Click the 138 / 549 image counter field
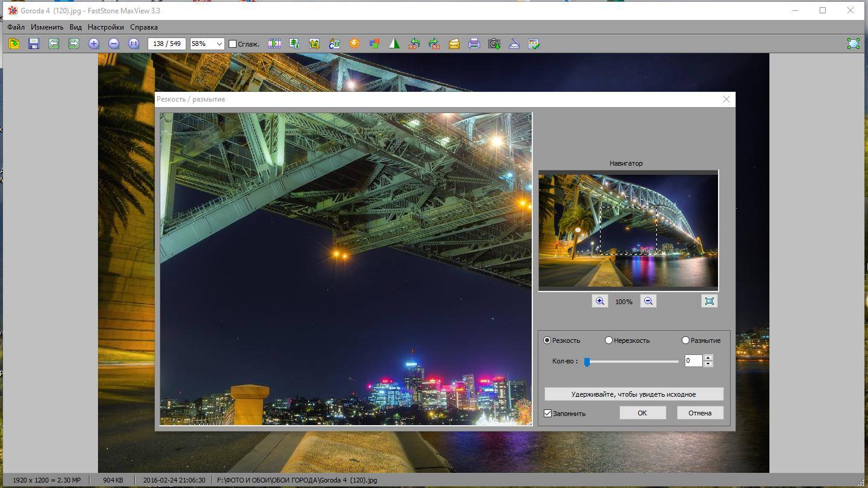Screen dimensions: 868x488 click(167, 44)
